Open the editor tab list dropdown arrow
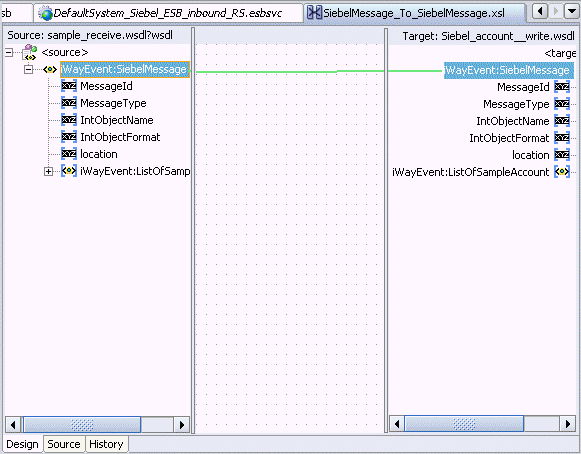This screenshot has height=454, width=581. pos(571,12)
